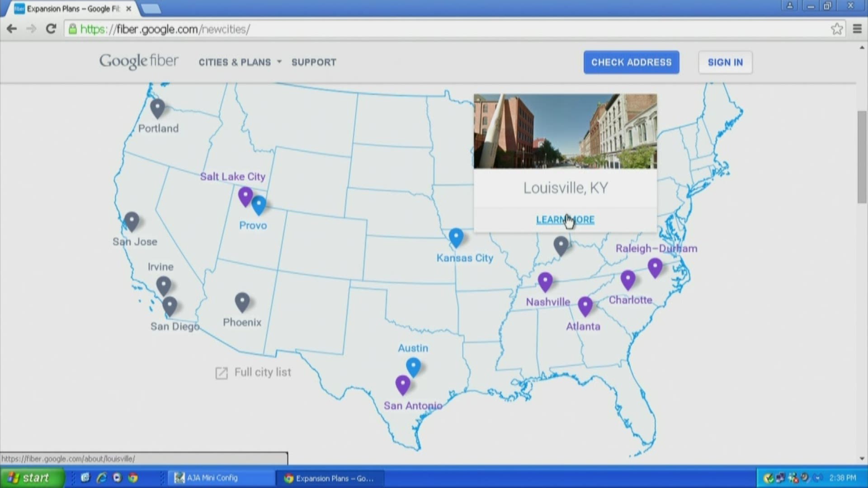
Task: Open the Support menu item
Action: pos(314,62)
